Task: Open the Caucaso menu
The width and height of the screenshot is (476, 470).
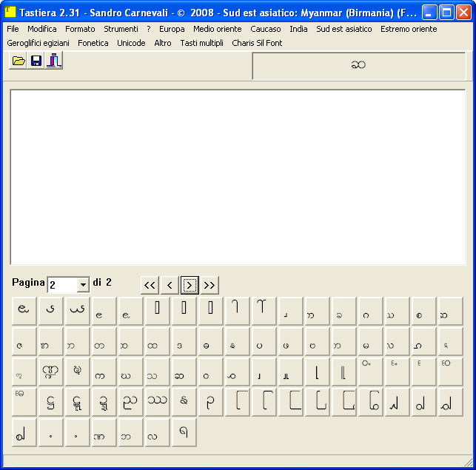Action: 266,29
